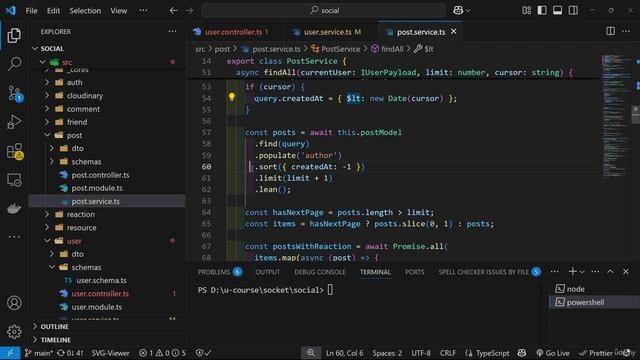
Task: Toggle Go Live server
Action: 553,353
